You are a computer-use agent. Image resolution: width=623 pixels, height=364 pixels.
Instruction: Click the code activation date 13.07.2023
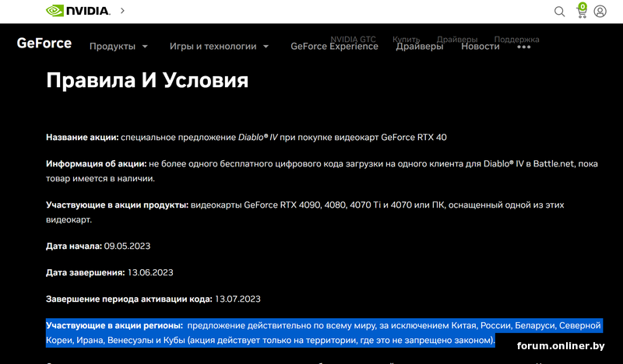(x=238, y=299)
